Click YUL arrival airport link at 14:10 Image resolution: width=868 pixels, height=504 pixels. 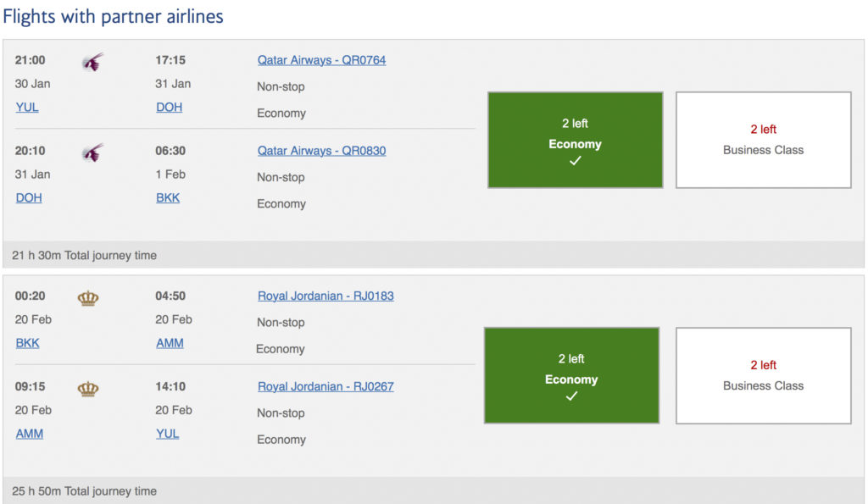click(x=168, y=434)
